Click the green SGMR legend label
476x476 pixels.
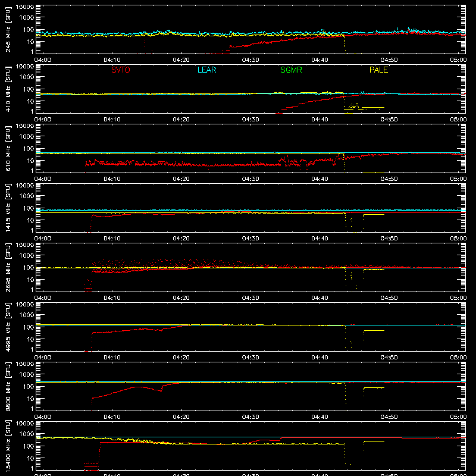click(x=291, y=70)
